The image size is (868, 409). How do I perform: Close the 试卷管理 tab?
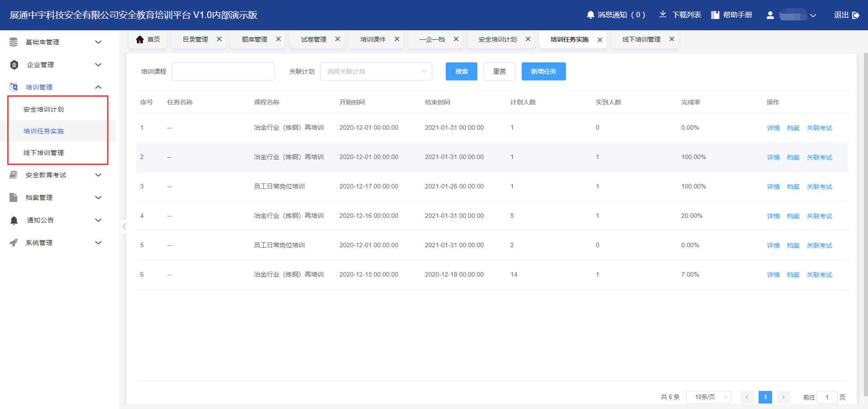pos(338,39)
